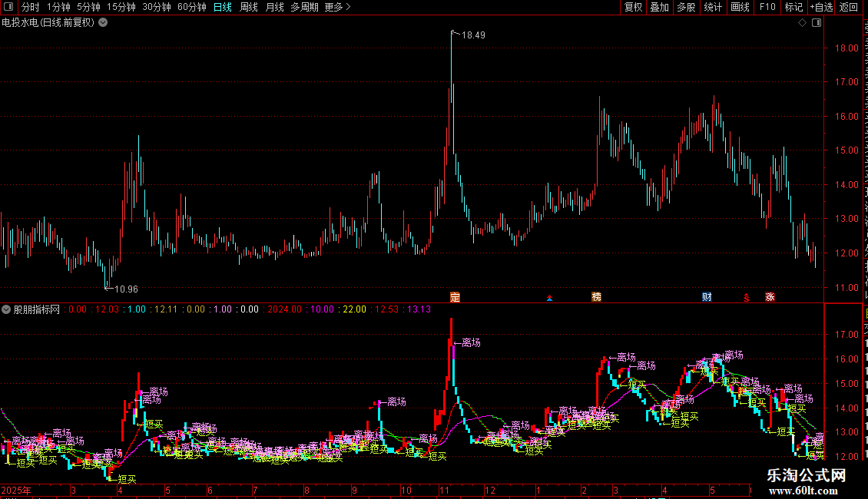This screenshot has height=499, width=868.
Task: Click month 10 marker on time axis
Action: click(x=406, y=491)
